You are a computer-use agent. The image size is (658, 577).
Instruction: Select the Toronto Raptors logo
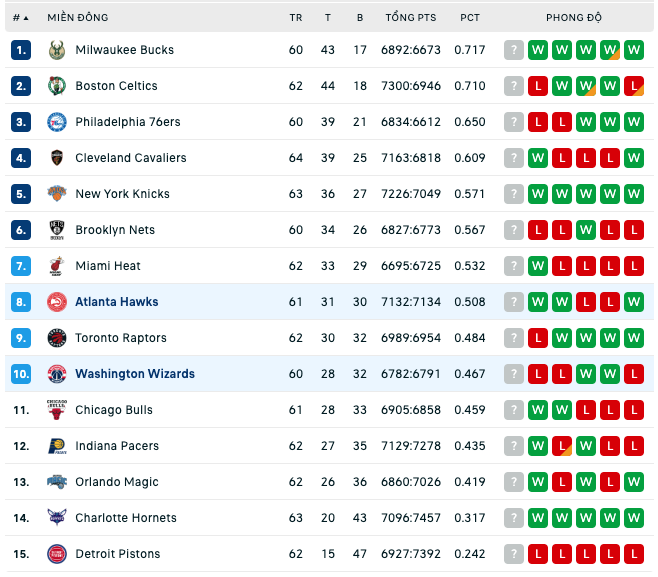pos(57,338)
